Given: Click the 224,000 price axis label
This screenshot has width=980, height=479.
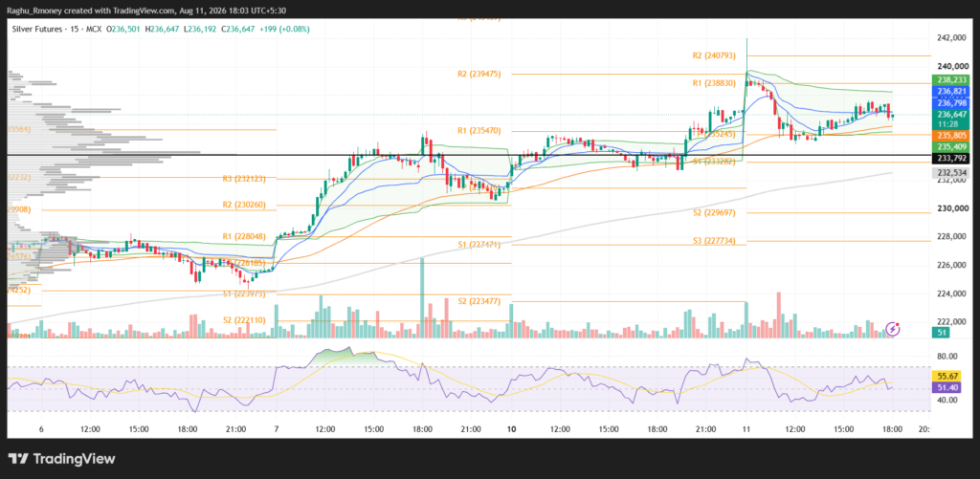Looking at the screenshot, I should 952,293.
